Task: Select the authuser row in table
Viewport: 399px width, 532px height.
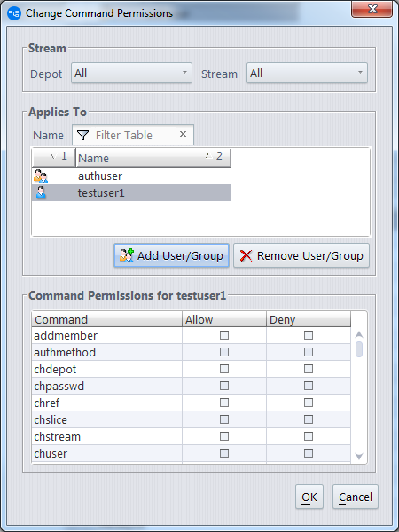Action: [x=131, y=176]
